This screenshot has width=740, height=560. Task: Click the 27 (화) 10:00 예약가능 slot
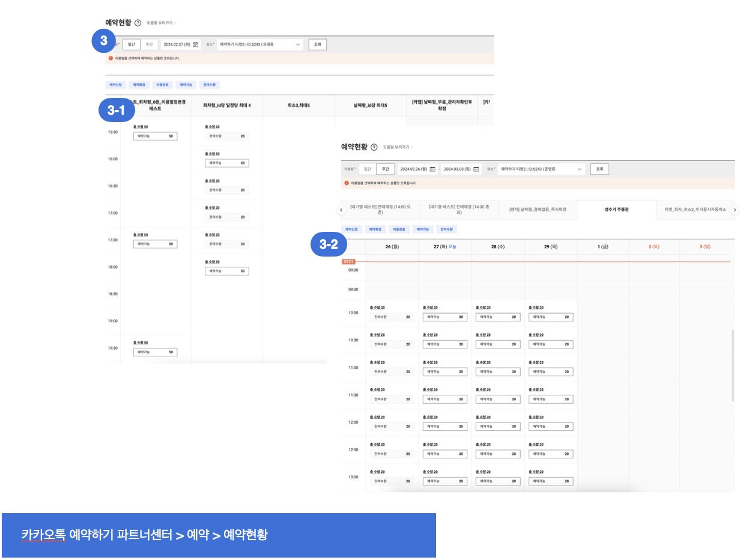click(x=444, y=317)
